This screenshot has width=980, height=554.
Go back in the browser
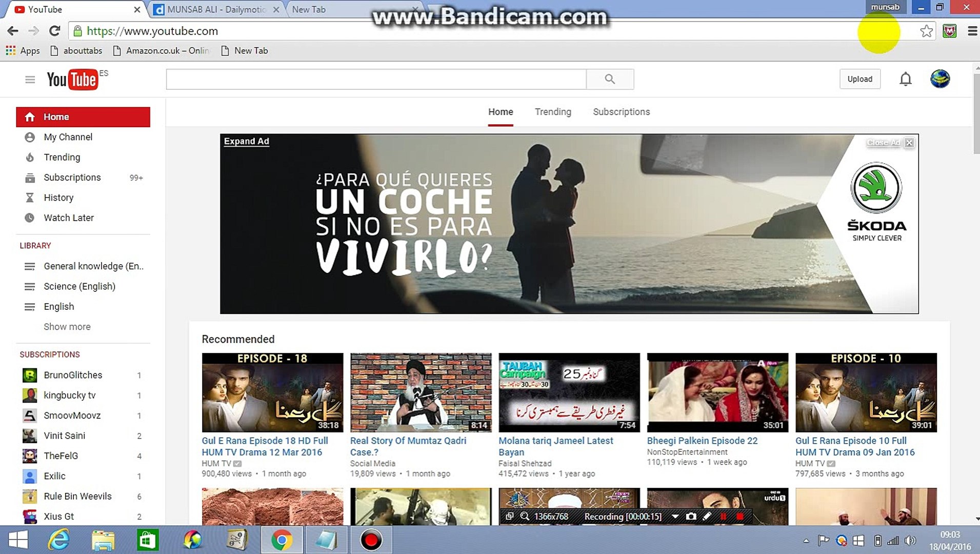pyautogui.click(x=13, y=31)
